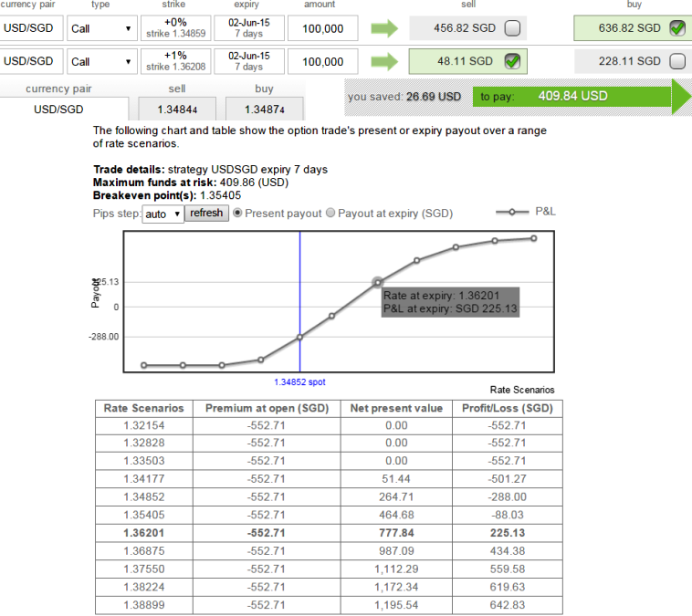Click rate scenario 1.36875 cell

point(144,551)
